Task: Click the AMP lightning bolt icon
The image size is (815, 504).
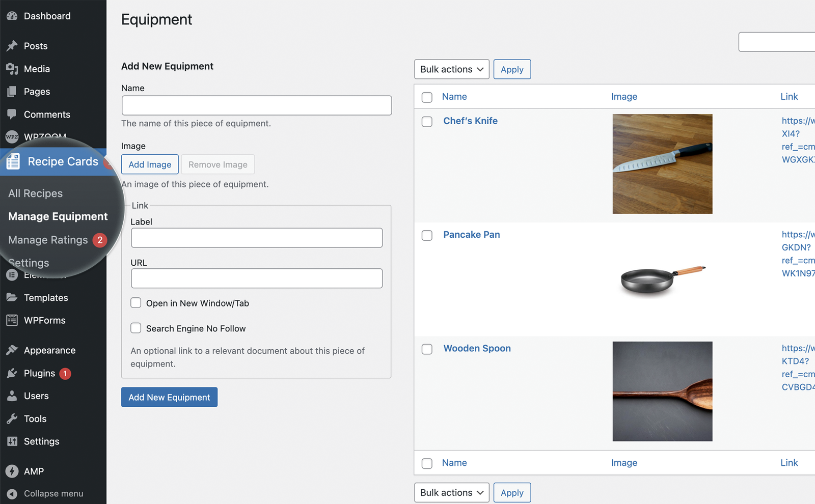Action: pyautogui.click(x=12, y=471)
